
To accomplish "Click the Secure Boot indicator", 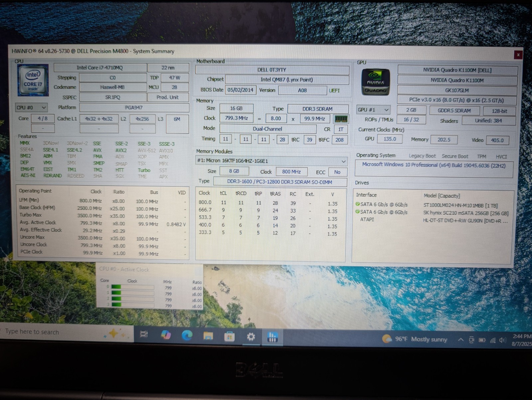I will point(455,156).
